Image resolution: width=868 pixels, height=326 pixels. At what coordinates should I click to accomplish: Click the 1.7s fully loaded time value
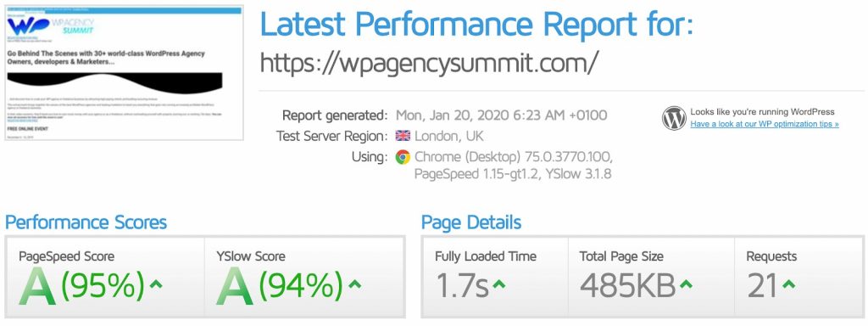click(x=462, y=287)
